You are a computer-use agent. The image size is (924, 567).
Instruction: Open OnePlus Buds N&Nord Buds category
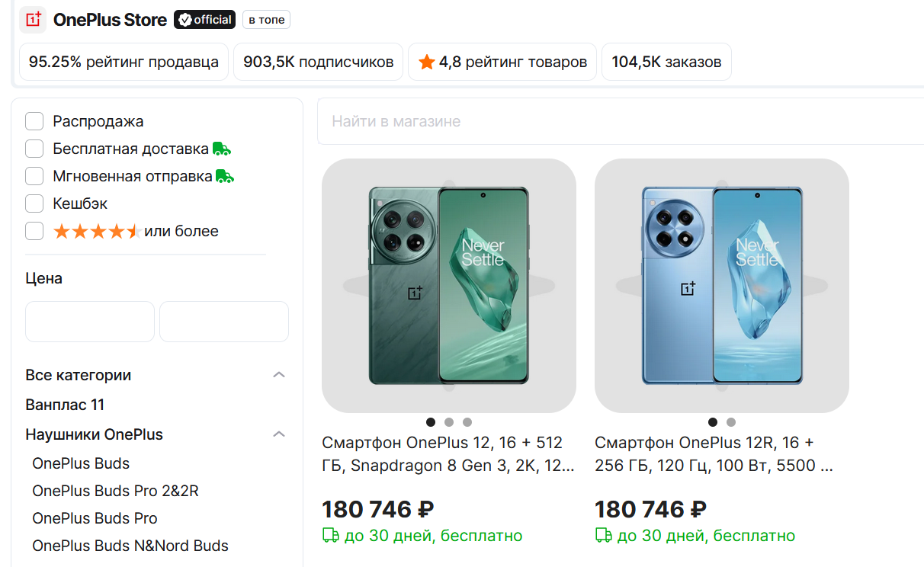(130, 546)
